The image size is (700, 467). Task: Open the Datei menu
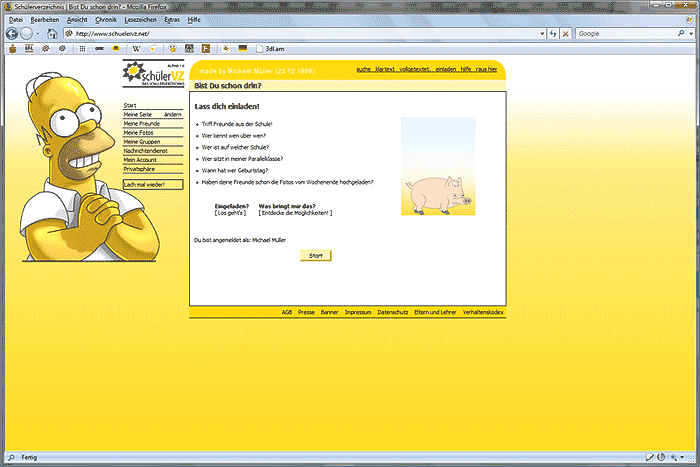click(16, 20)
